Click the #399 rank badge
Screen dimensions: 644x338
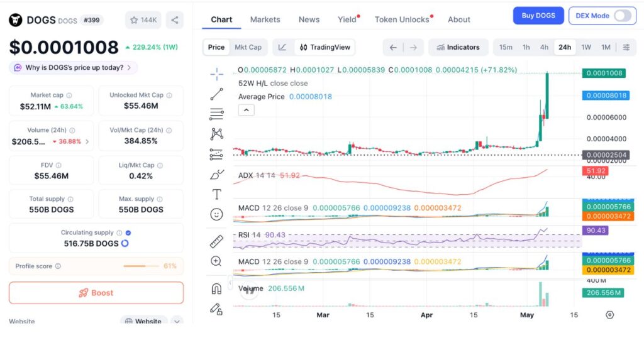tap(92, 19)
